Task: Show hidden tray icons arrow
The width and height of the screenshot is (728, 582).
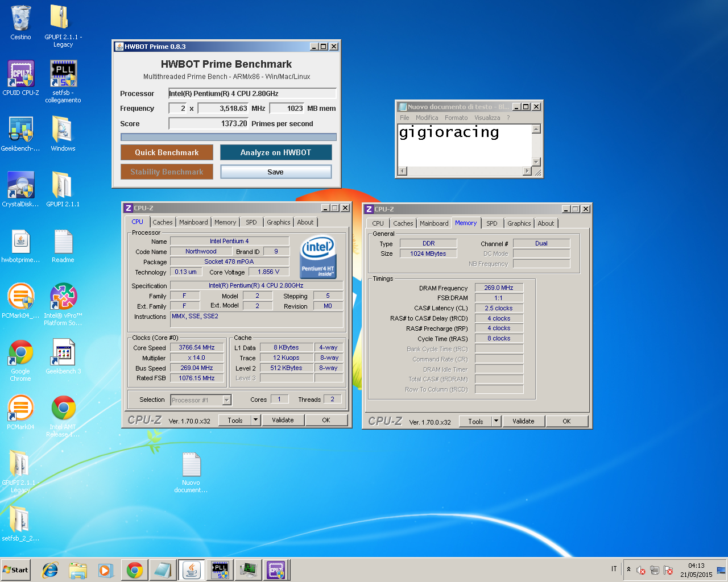Action: tap(628, 569)
